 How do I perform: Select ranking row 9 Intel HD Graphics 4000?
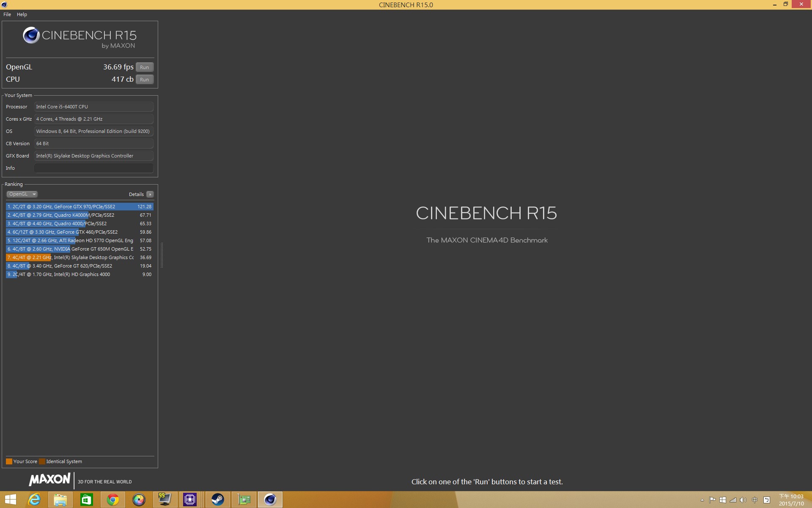coord(80,274)
